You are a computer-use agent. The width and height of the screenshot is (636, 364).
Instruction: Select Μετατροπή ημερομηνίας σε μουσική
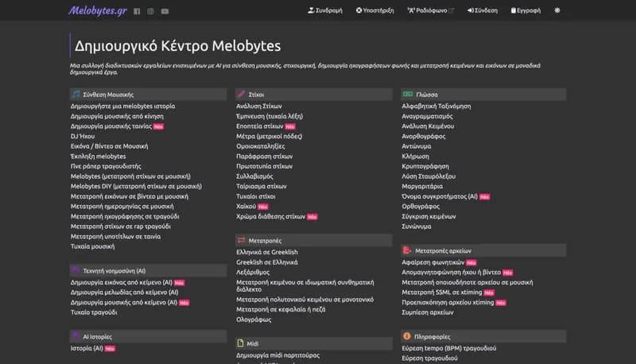pyautogui.click(x=122, y=207)
